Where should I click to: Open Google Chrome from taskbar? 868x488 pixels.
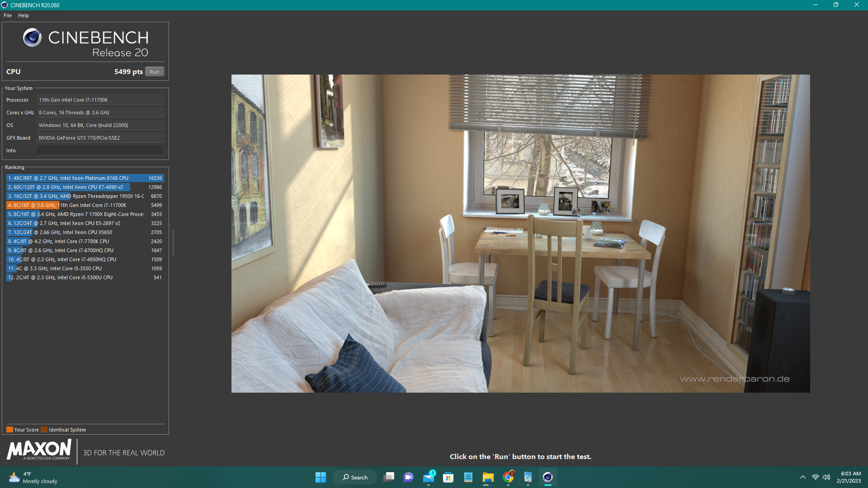[508, 477]
